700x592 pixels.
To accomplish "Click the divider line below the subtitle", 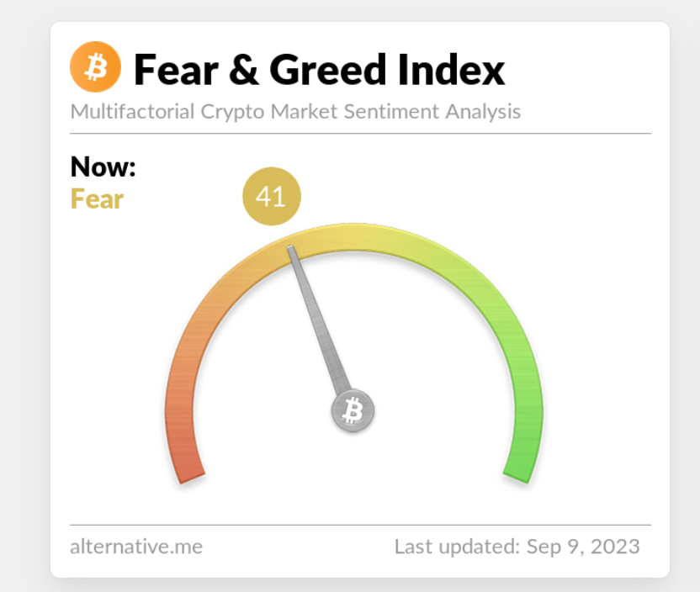I will 360,133.
